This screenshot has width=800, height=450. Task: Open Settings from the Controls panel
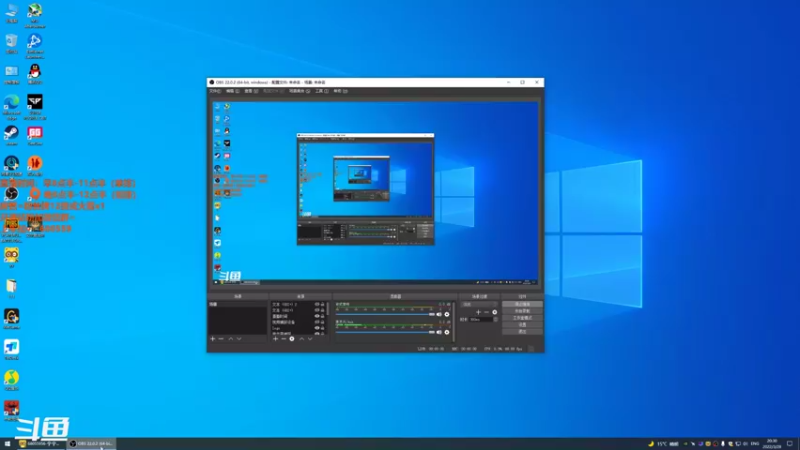point(522,324)
